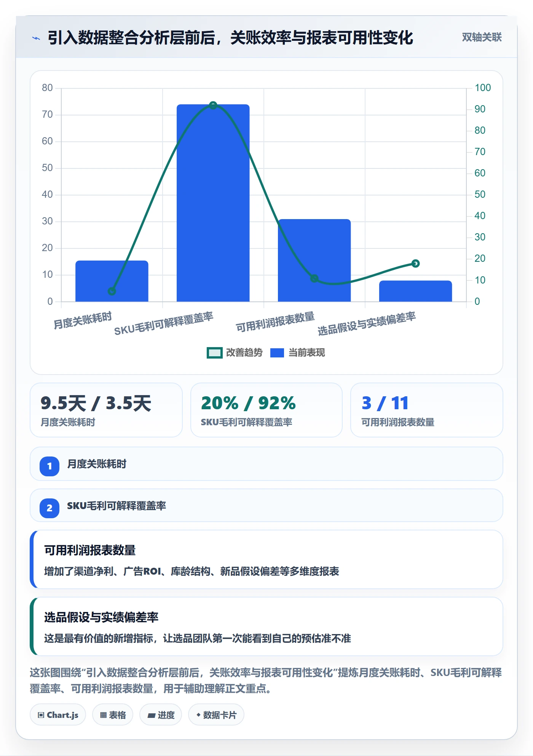Click the last green line data point
This screenshot has height=756, width=533.
click(x=416, y=263)
